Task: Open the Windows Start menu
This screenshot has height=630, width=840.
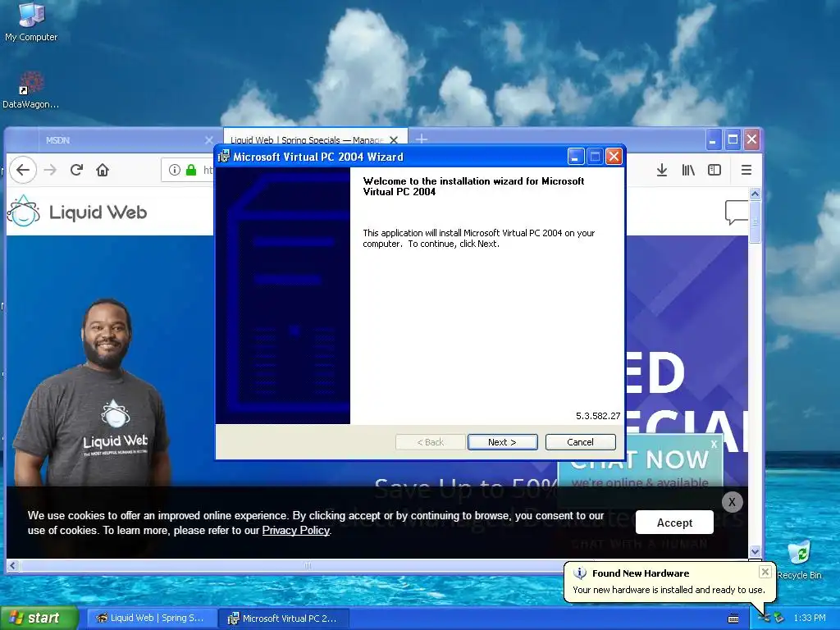Action: [x=39, y=618]
